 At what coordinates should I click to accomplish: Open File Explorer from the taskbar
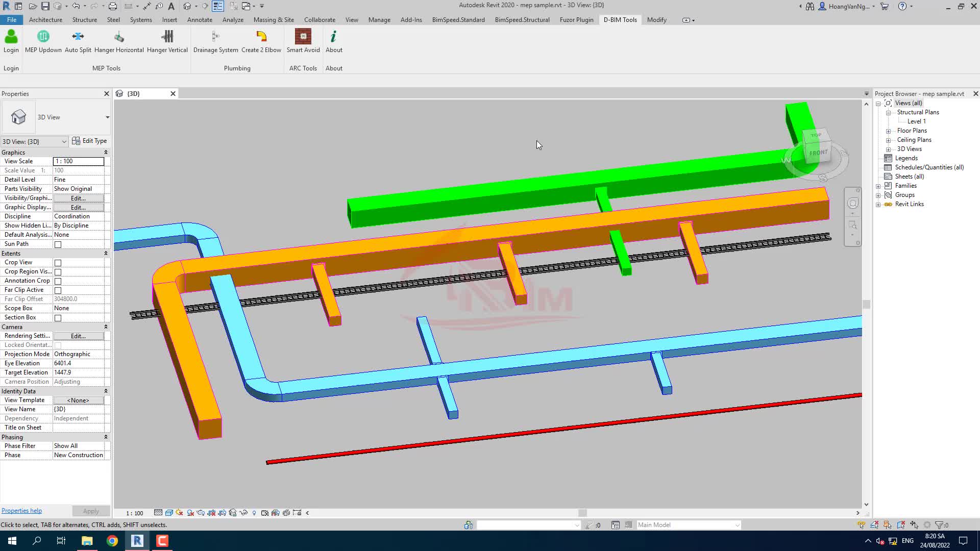coord(87,541)
